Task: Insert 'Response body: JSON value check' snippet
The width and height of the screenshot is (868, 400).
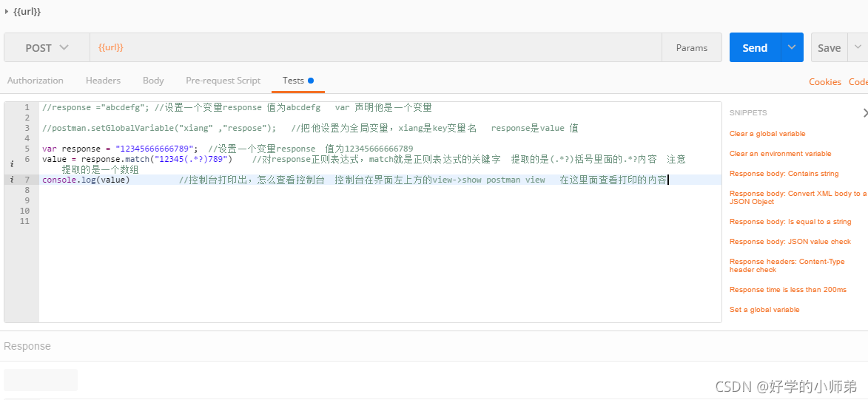Action: coord(790,242)
